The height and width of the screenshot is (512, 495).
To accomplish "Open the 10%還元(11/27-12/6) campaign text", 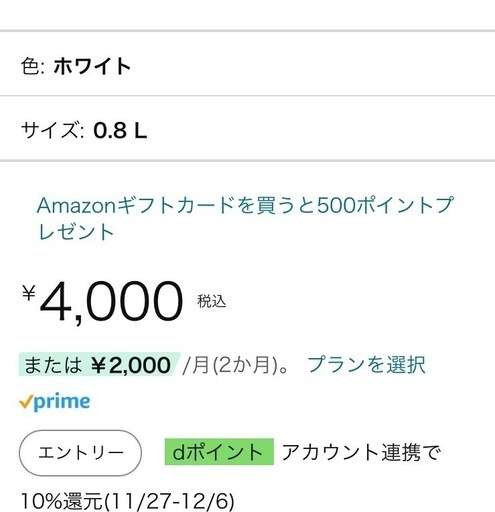I will [x=128, y=501].
